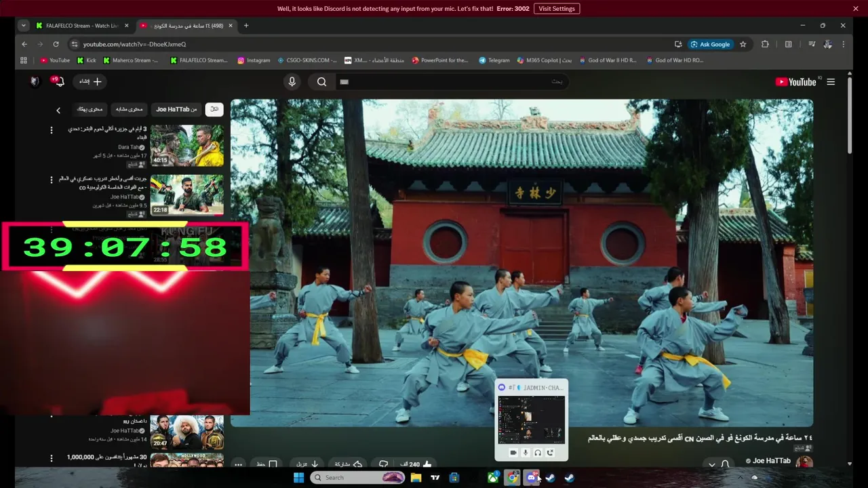The height and width of the screenshot is (488, 868).
Task: Open the PowerPoint for the... bookmark
Action: (440, 60)
